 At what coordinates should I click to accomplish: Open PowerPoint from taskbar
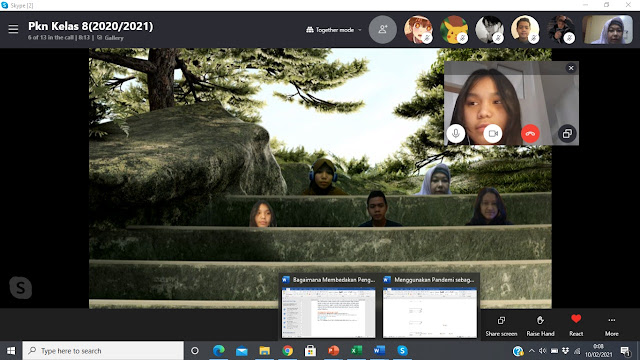[333, 351]
